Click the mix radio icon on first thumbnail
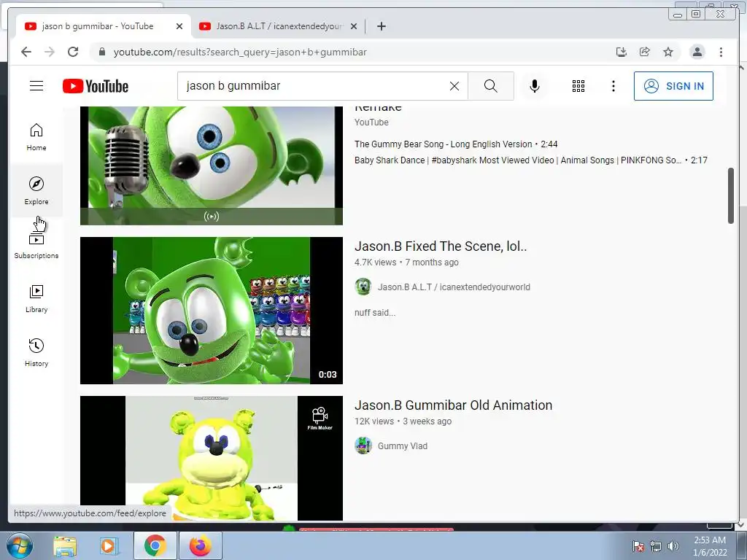This screenshot has height=560, width=747. (211, 216)
